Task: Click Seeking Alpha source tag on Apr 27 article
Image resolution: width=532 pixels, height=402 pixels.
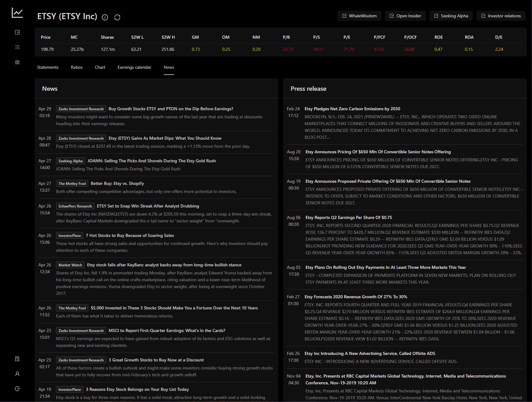Action: click(x=71, y=161)
